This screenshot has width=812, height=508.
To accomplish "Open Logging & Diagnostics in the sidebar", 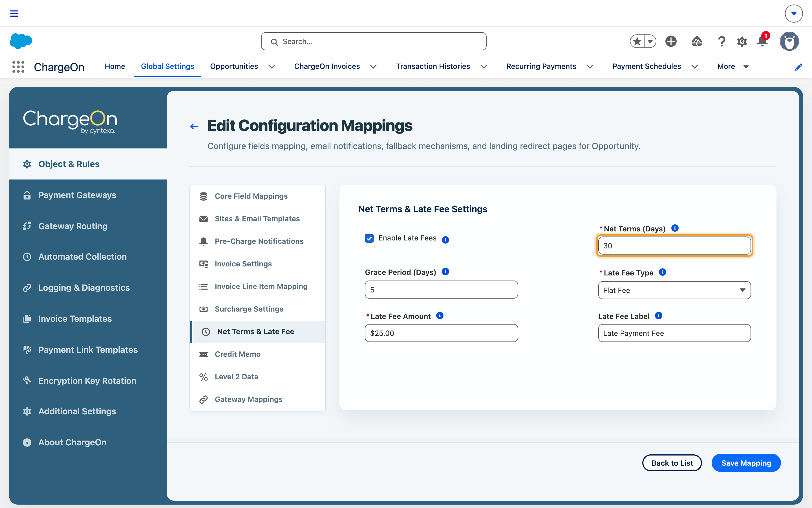I will point(88,288).
